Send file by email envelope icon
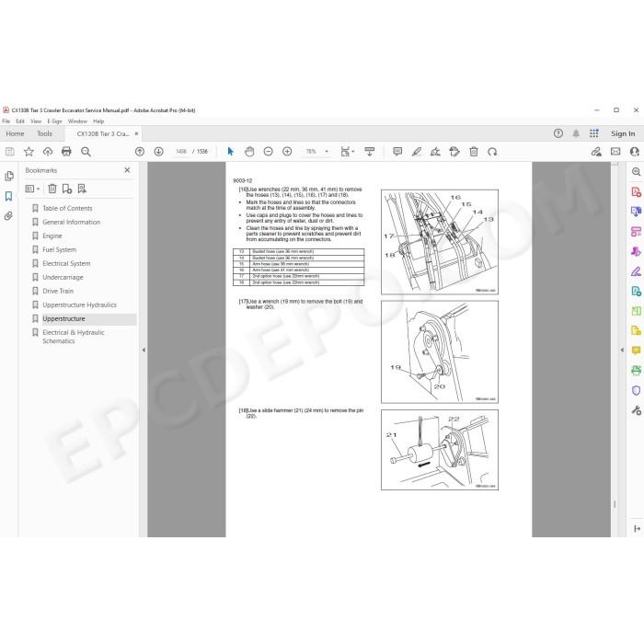 (x=615, y=152)
